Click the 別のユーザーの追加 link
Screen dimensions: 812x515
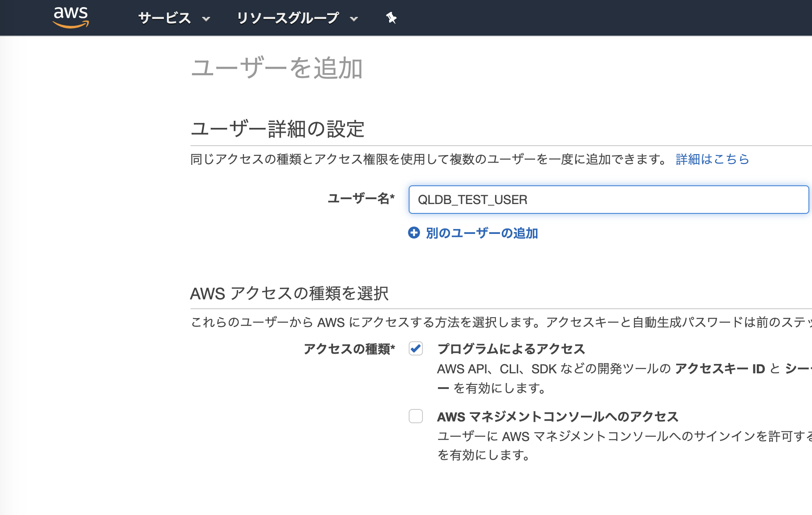pyautogui.click(x=482, y=233)
